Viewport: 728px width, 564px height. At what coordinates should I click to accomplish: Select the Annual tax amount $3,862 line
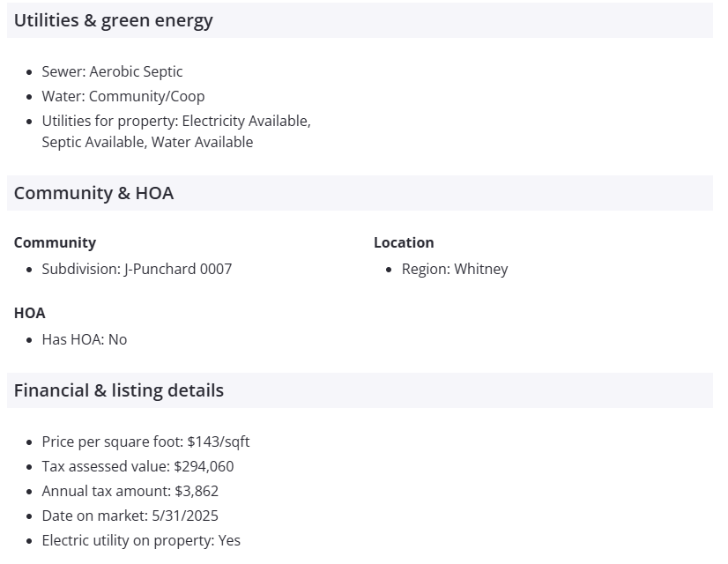pyautogui.click(x=130, y=491)
